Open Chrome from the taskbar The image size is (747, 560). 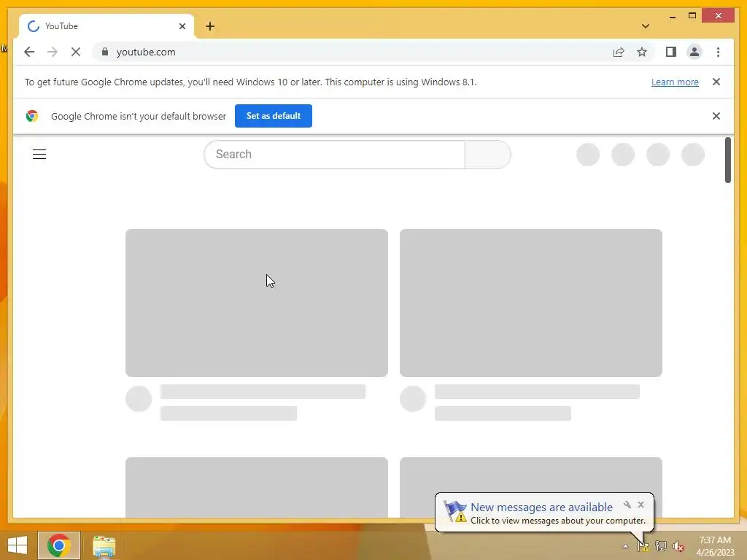coord(58,545)
